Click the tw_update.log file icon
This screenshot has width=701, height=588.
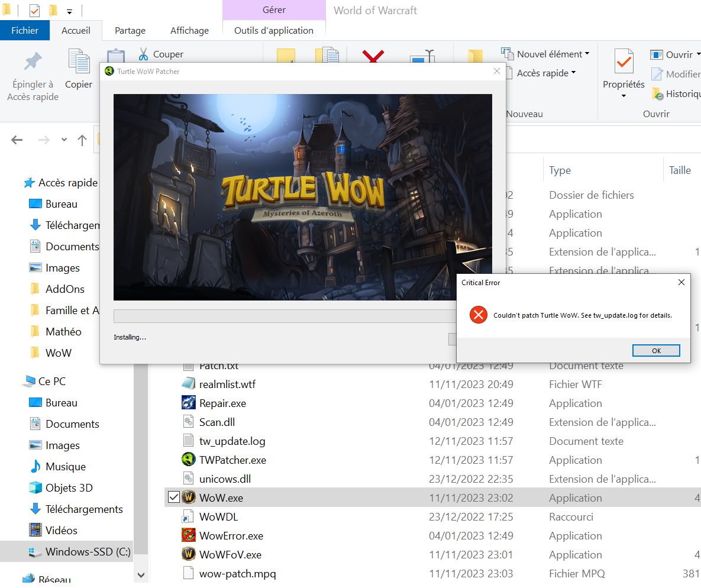(189, 441)
